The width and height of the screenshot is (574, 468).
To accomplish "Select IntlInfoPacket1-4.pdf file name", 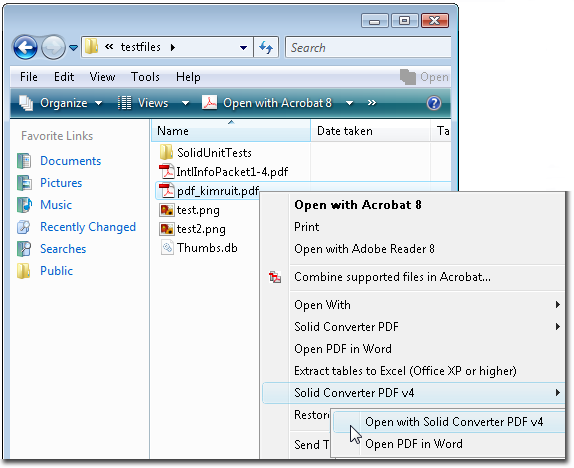I will pyautogui.click(x=232, y=171).
